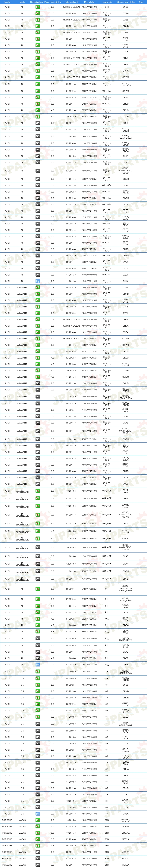147x868 pixels.
Task: Click the petrol icon for Audi Q5 CNCE 169kW
Action: coord(38,697)
